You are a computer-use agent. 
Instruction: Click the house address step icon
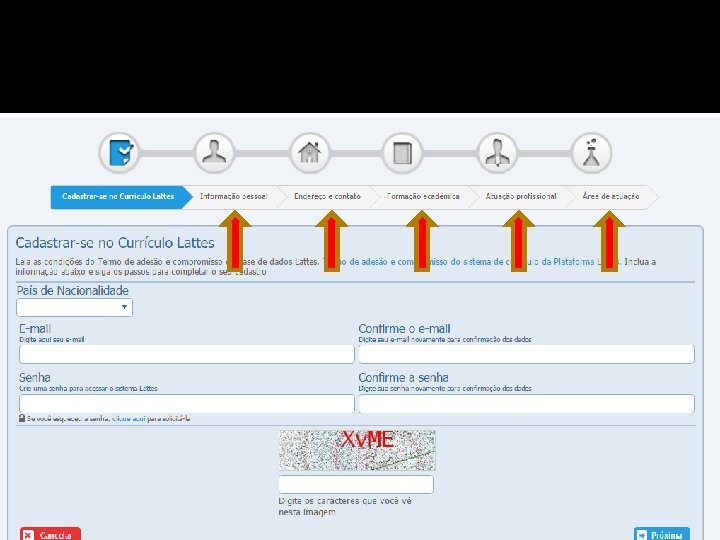pyautogui.click(x=309, y=152)
